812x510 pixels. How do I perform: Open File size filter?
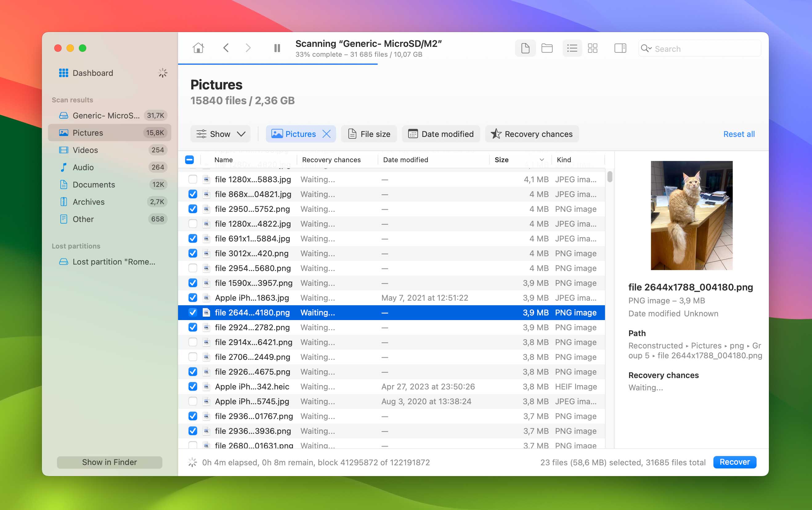(x=369, y=134)
